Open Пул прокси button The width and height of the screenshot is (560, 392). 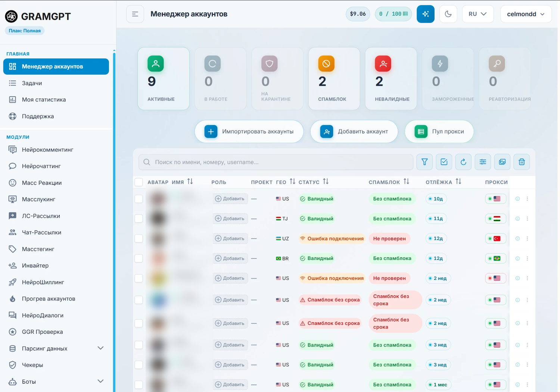439,132
